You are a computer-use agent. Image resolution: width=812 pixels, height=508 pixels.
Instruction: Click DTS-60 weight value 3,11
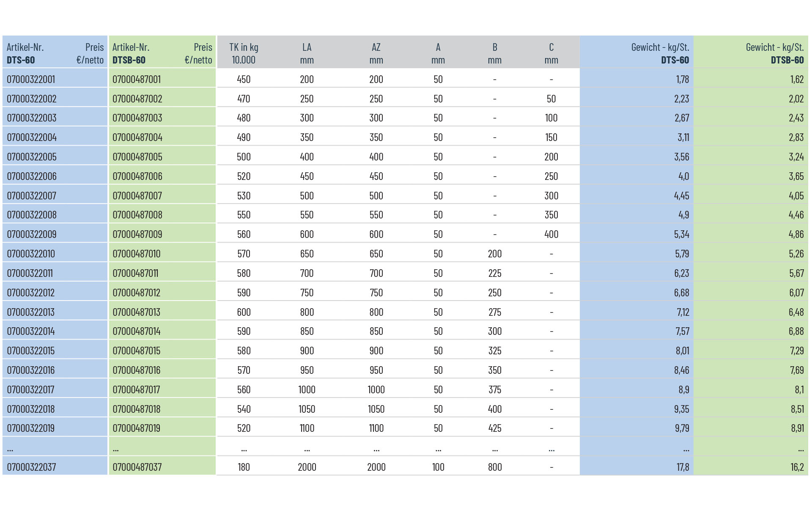pyautogui.click(x=683, y=137)
